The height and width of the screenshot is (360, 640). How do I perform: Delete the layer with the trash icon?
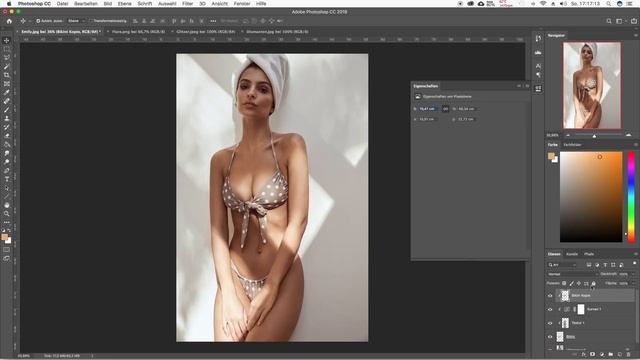[629, 354]
